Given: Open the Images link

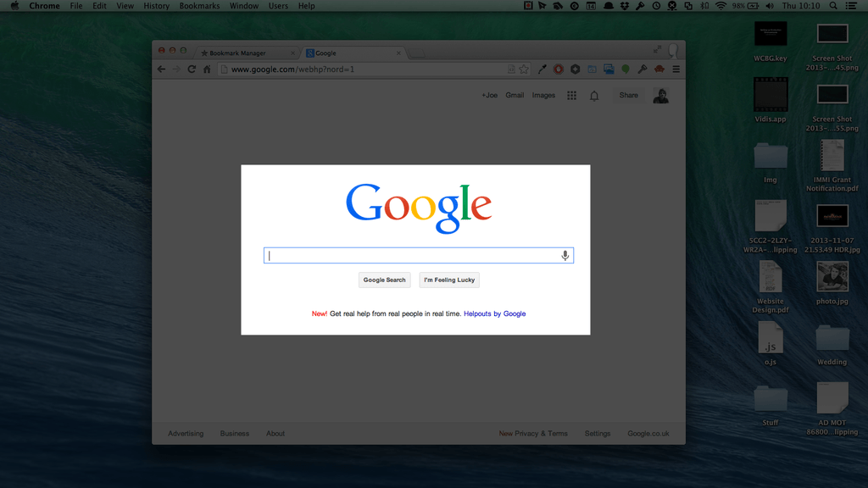Looking at the screenshot, I should [543, 95].
